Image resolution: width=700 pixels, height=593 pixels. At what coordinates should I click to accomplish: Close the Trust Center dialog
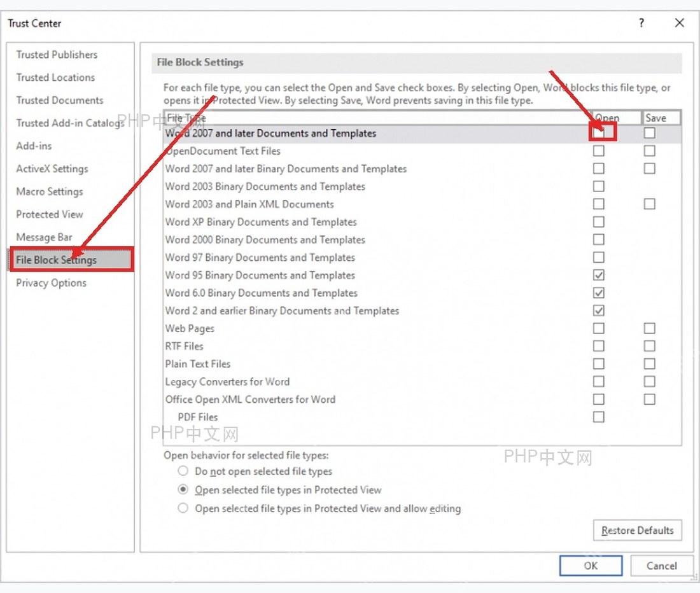click(680, 23)
